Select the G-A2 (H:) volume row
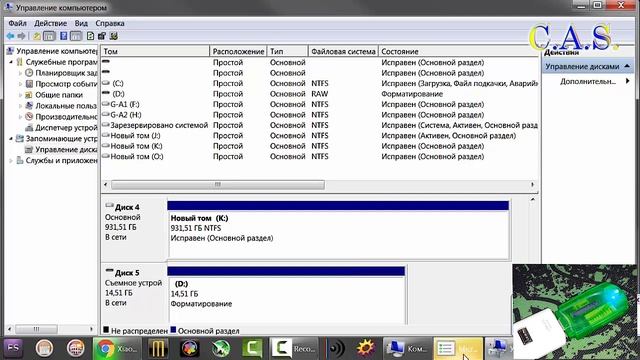640x360 pixels. point(320,115)
